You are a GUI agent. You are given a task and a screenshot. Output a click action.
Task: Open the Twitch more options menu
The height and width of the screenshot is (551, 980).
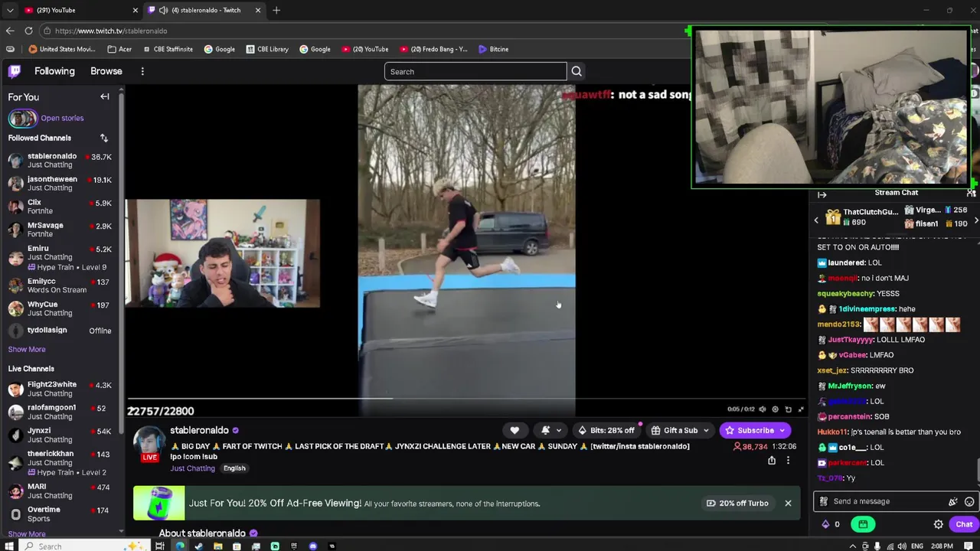point(142,71)
